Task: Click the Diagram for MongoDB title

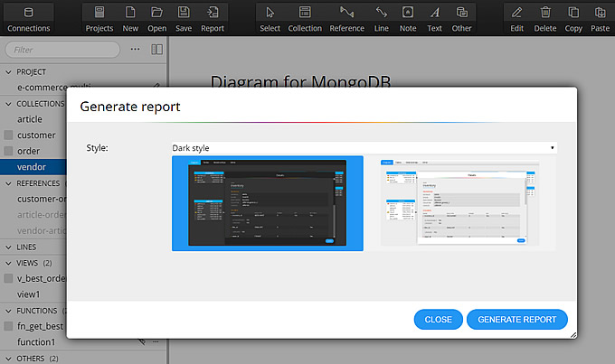Action: [x=300, y=80]
